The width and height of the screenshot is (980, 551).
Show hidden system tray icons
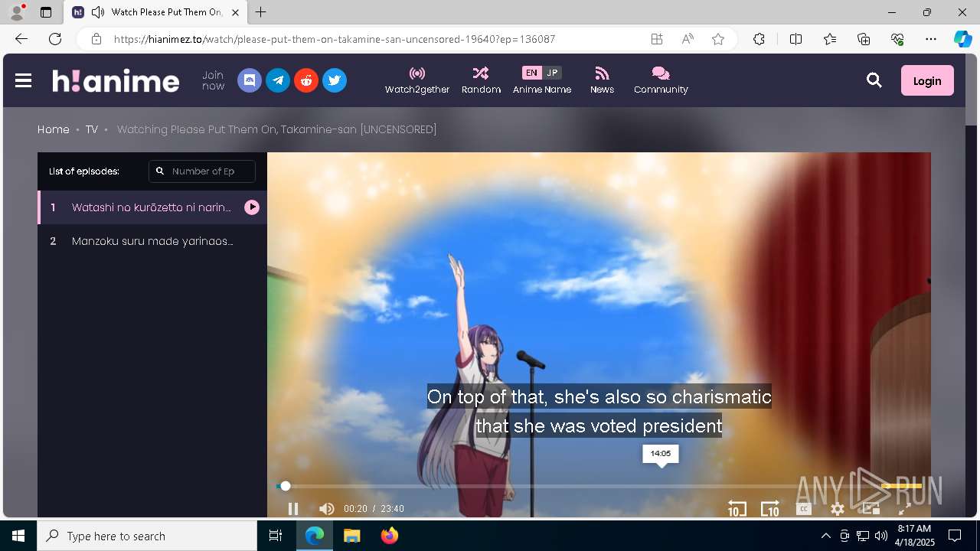coord(825,536)
